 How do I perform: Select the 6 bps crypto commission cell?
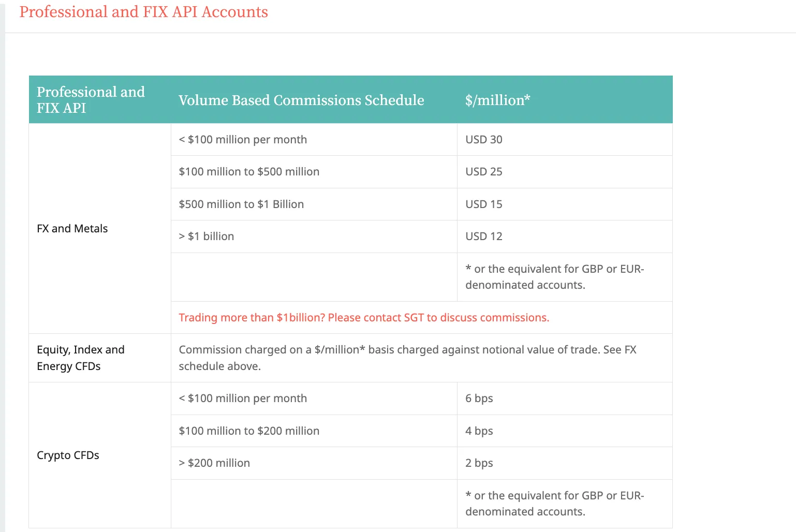[x=565, y=398]
